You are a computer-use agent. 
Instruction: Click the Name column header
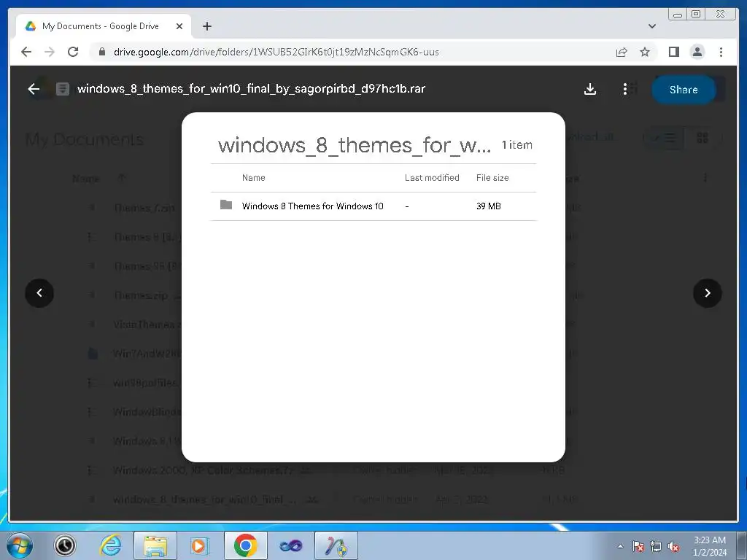253,178
